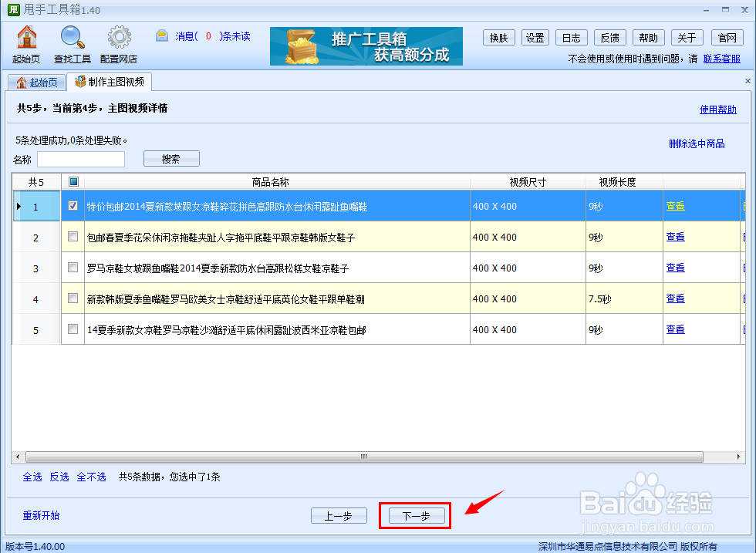756x553 pixels.
Task: Open the 日志 log button
Action: (x=572, y=38)
